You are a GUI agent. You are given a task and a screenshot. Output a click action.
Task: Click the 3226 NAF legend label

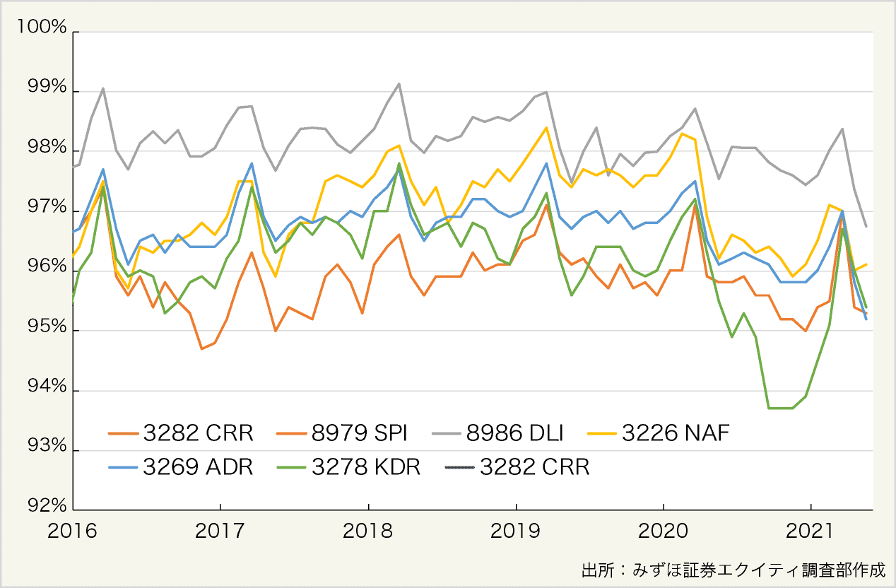point(675,433)
